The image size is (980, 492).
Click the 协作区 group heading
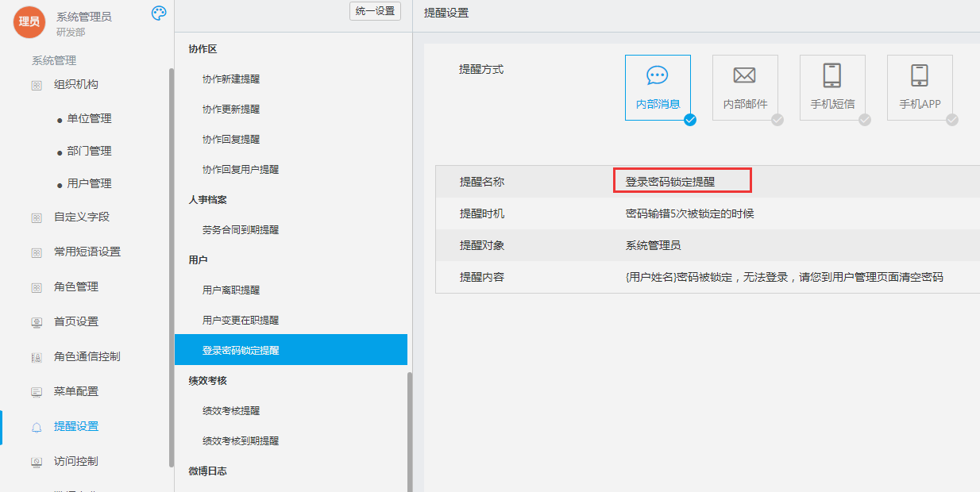(203, 49)
